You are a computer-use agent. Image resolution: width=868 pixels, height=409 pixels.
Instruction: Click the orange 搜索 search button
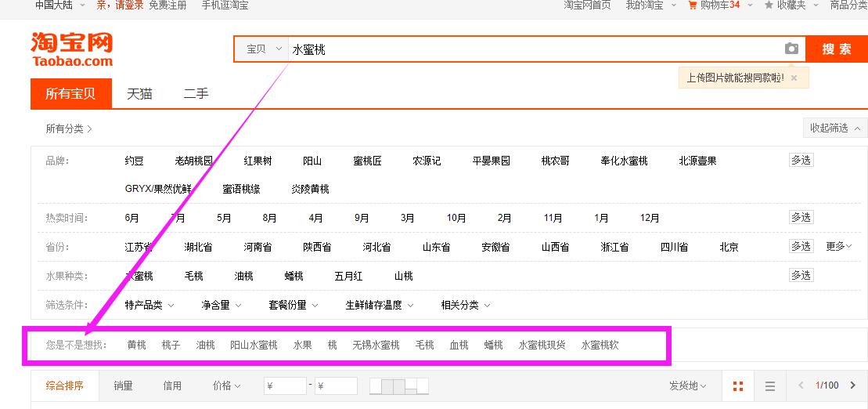click(837, 49)
